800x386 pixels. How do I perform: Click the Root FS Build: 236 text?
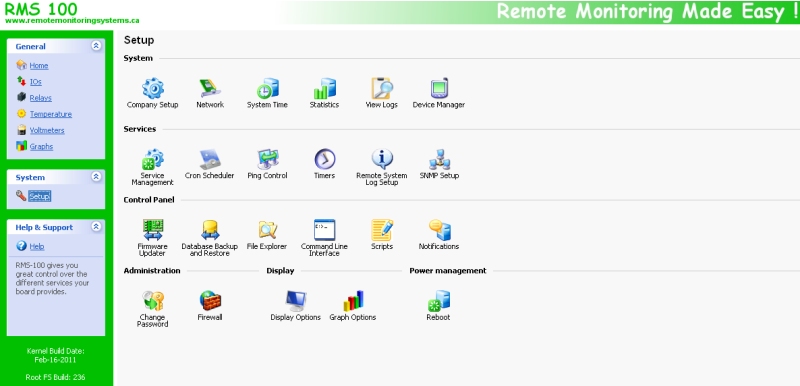click(56, 377)
